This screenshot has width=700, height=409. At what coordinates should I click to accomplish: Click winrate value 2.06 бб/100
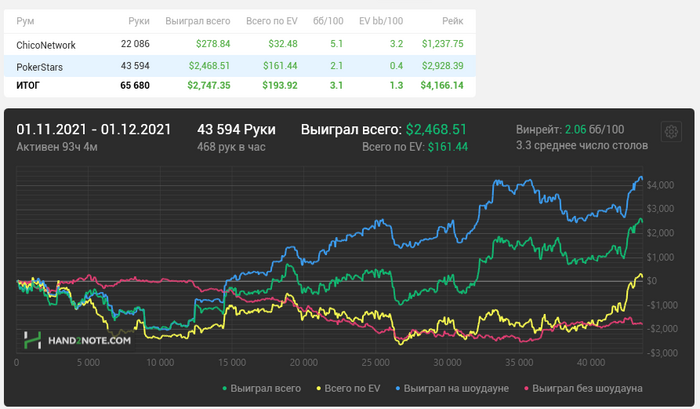(595, 129)
